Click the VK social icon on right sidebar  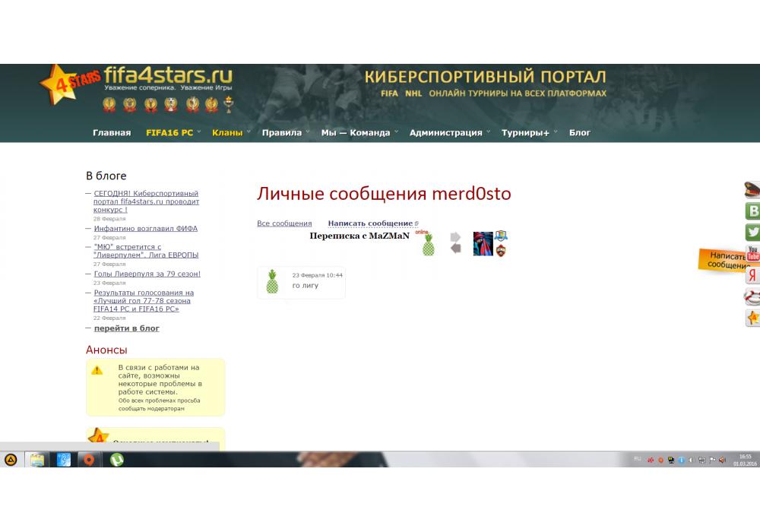(752, 211)
